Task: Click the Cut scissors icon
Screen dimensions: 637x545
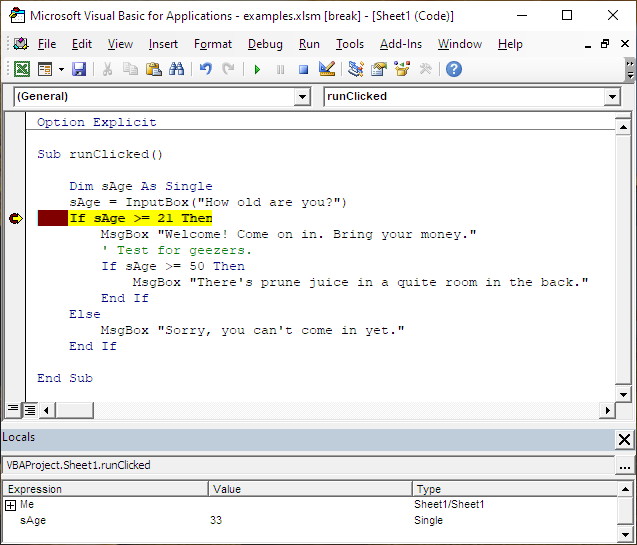Action: (107, 69)
